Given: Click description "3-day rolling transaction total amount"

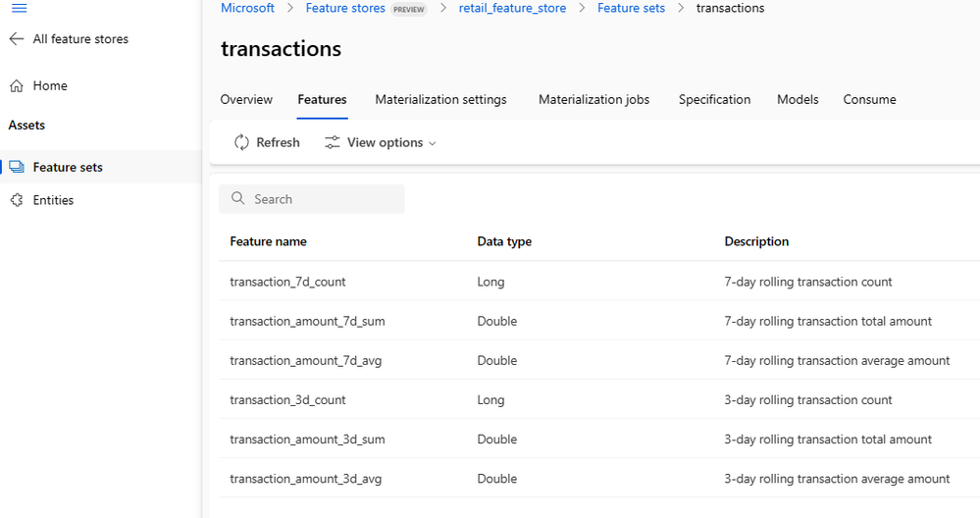Looking at the screenshot, I should pos(828,440).
